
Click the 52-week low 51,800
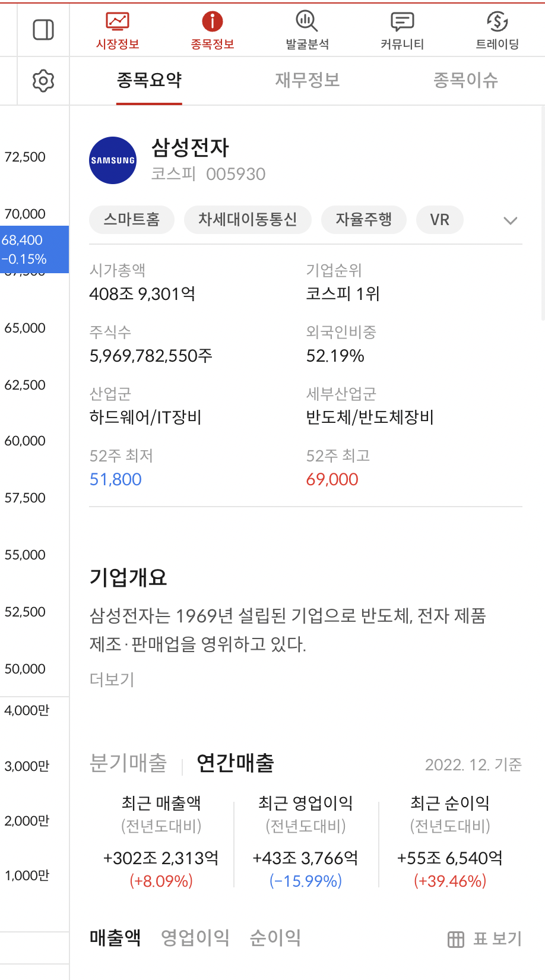click(x=115, y=479)
